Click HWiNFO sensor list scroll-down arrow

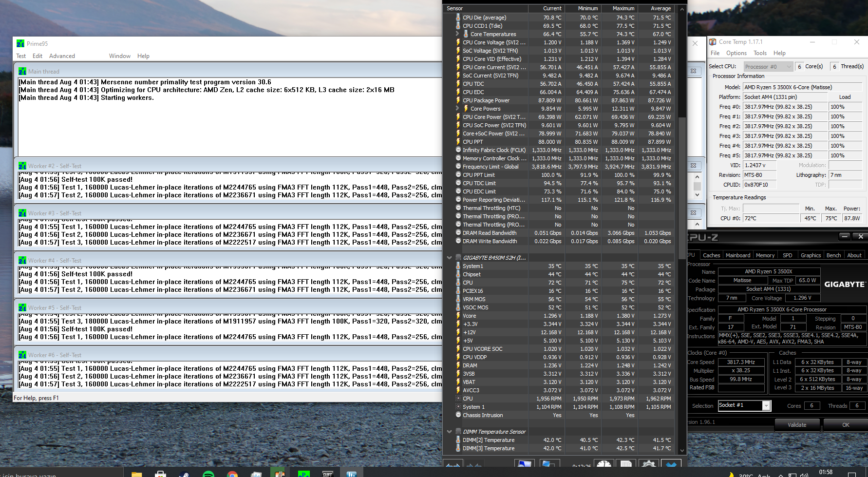(682, 451)
